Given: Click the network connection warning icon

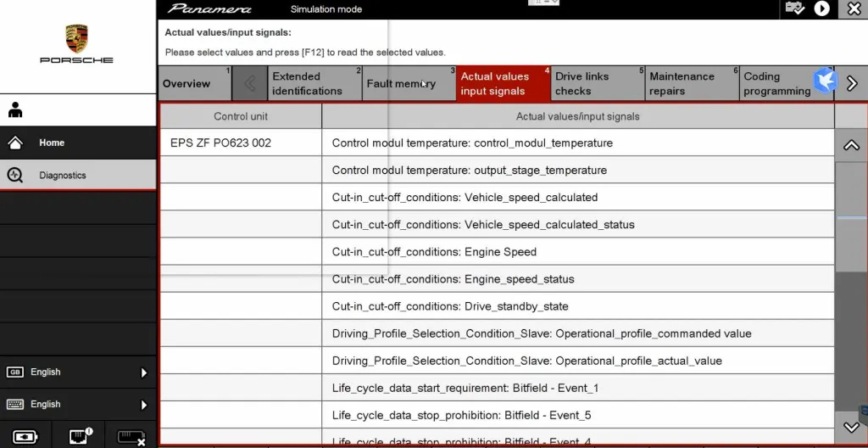Looking at the screenshot, I should (79, 436).
